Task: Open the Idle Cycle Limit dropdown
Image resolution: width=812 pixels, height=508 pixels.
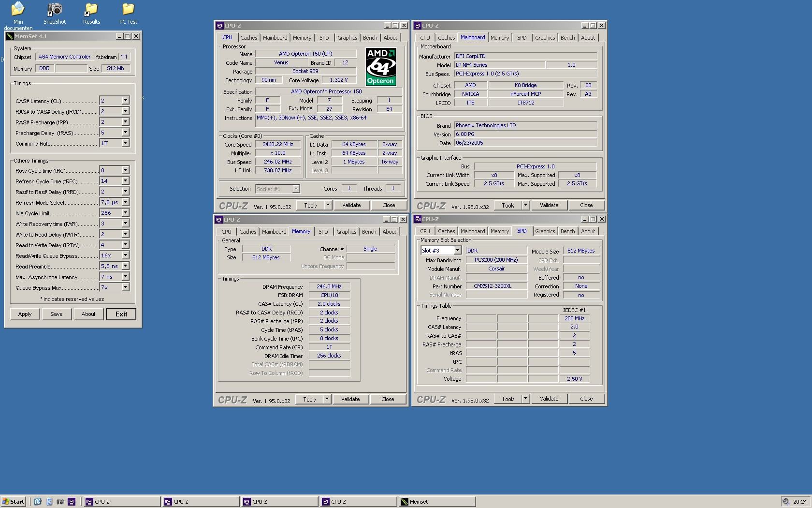Action: (x=125, y=213)
